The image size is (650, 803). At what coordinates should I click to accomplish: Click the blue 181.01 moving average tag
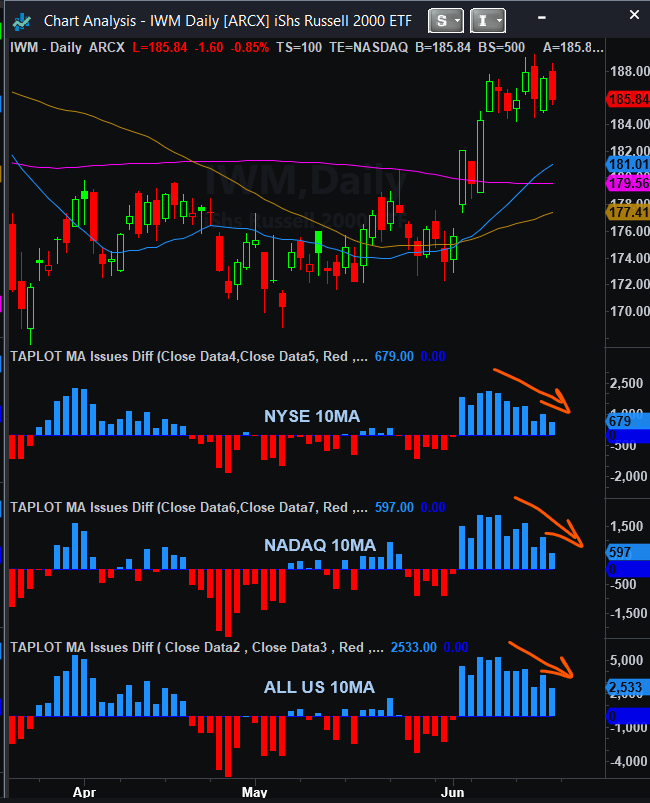(628, 164)
